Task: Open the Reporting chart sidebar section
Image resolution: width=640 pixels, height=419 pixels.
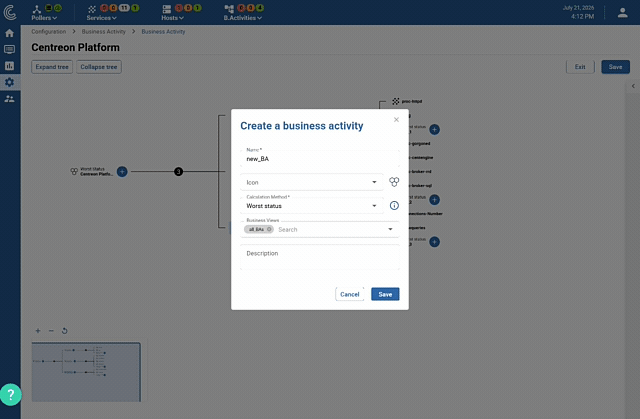Action: [x=9, y=66]
